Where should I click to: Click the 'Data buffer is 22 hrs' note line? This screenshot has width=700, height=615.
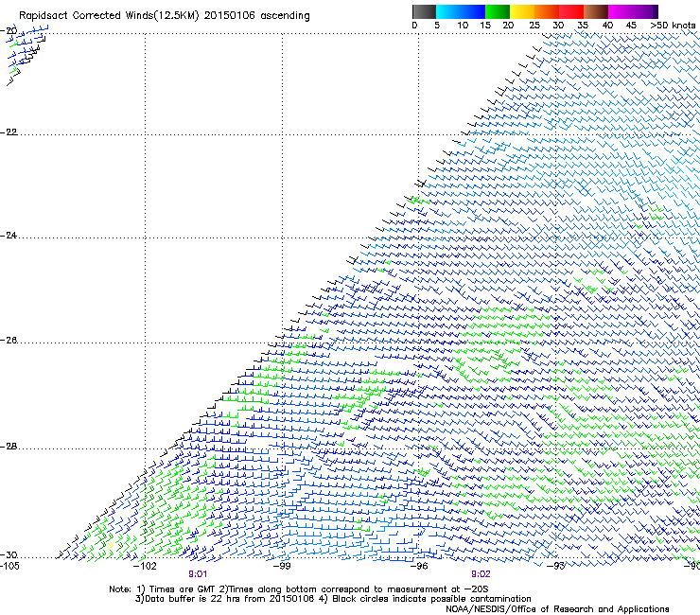click(x=333, y=599)
